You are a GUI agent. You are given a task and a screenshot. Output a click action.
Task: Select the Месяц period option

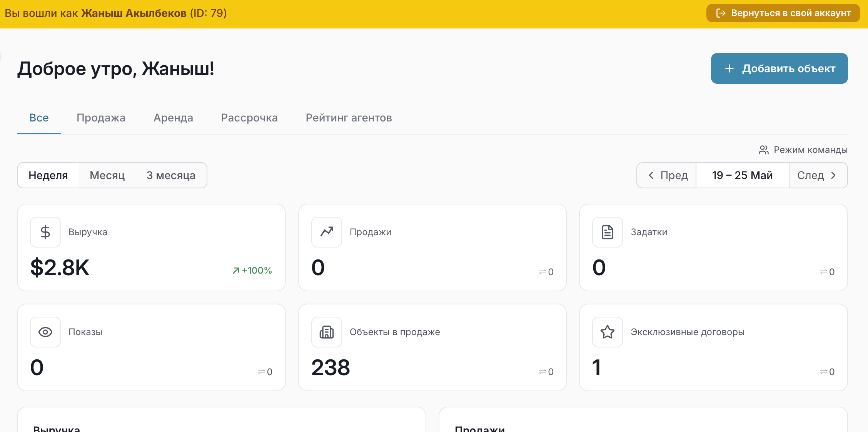click(x=107, y=175)
